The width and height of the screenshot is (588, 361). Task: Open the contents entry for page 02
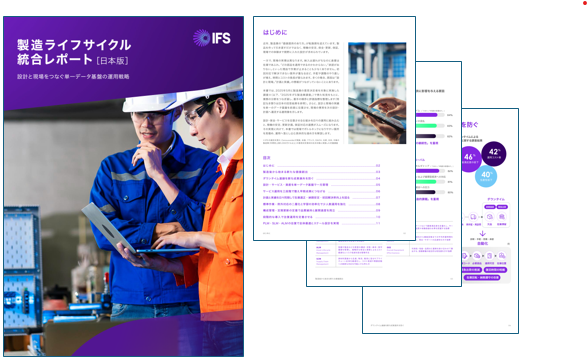(x=322, y=166)
